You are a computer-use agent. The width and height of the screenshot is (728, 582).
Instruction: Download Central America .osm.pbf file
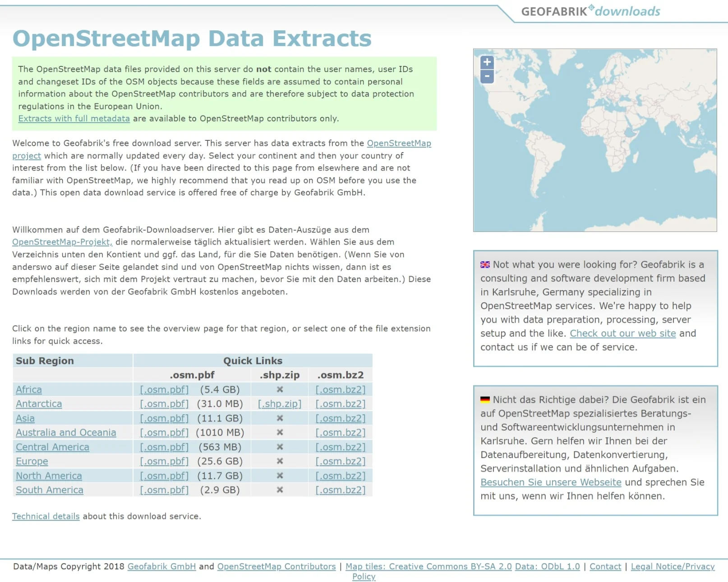point(164,447)
